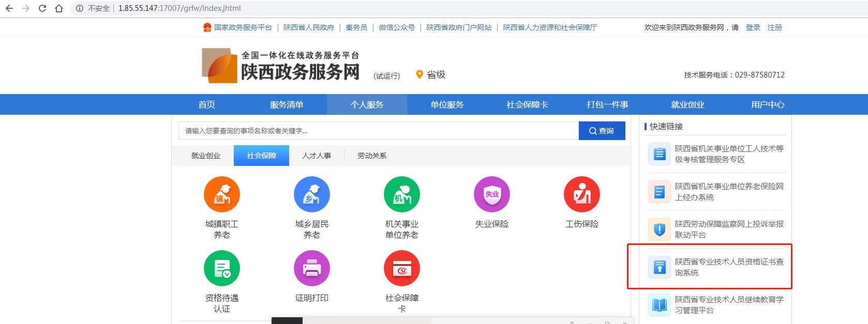
Task: Click the 失业保险 shield icon
Action: pyautogui.click(x=492, y=195)
